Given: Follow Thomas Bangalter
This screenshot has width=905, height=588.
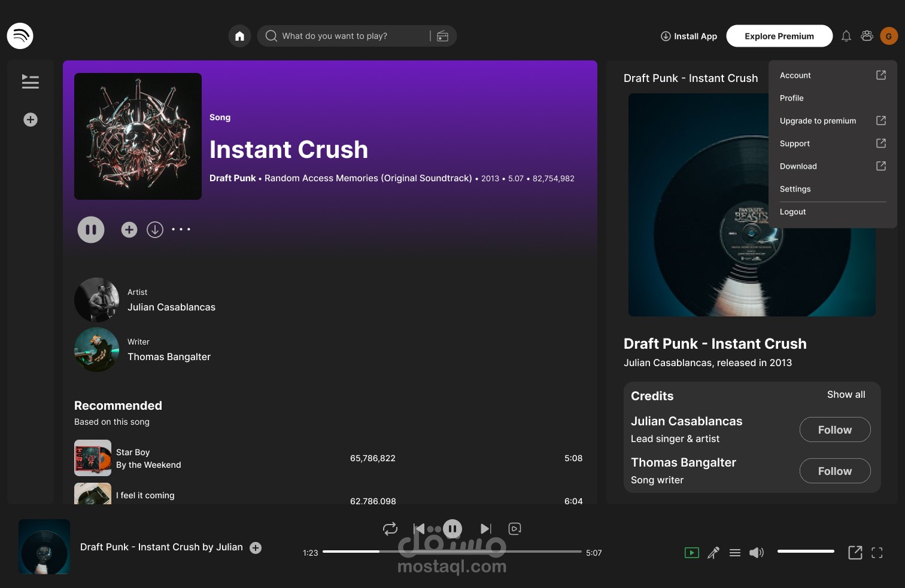Looking at the screenshot, I should pos(835,471).
